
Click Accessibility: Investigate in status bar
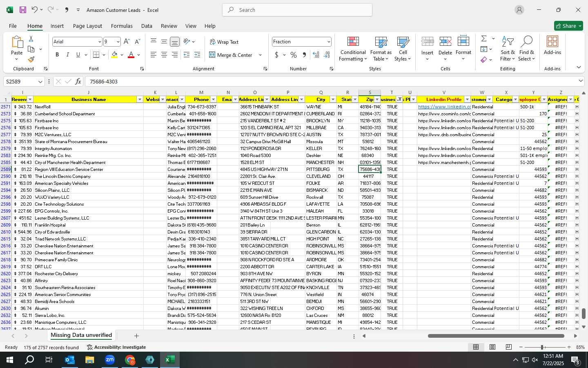pyautogui.click(x=116, y=347)
